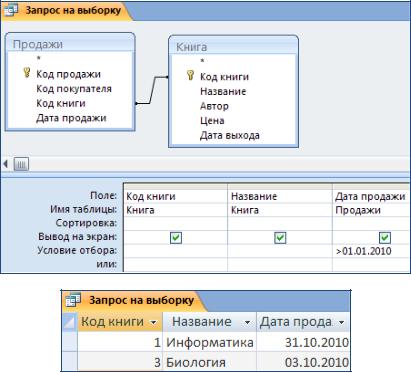Select the key icon beside Код продажи
The image size is (411, 372).
tap(27, 73)
